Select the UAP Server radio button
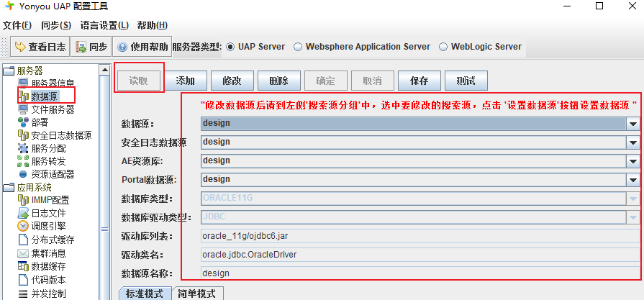The image size is (644, 300). pyautogui.click(x=230, y=47)
